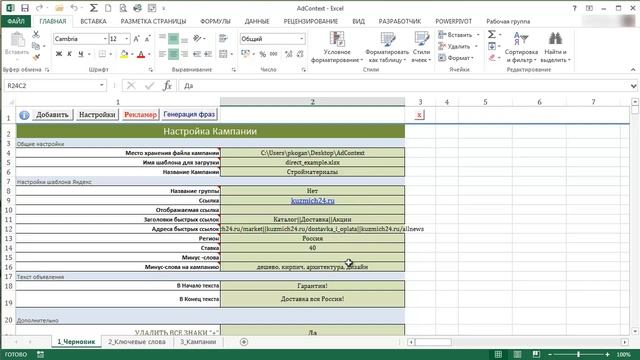This screenshot has height=360, width=640.
Task: Click the macro recording icon in the status bar
Action: (40, 354)
